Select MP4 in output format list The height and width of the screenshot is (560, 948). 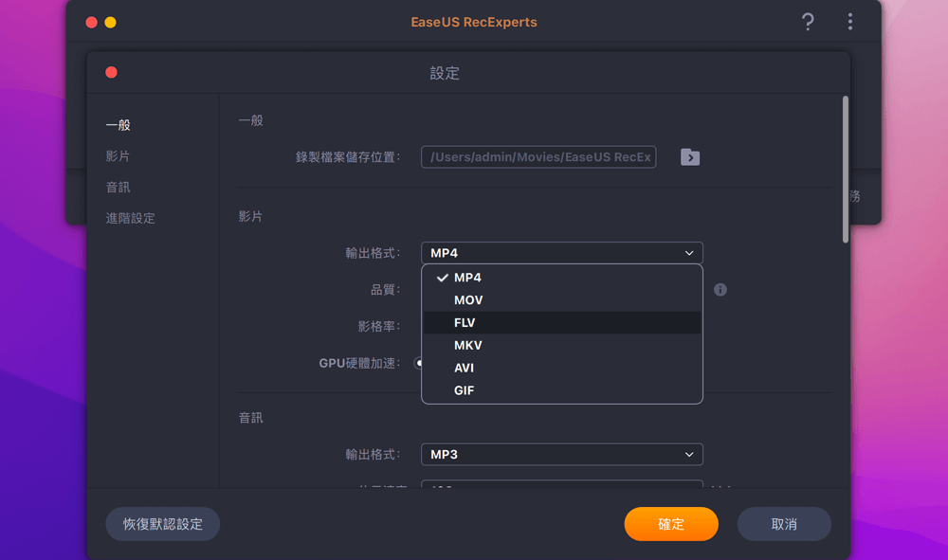(561, 278)
